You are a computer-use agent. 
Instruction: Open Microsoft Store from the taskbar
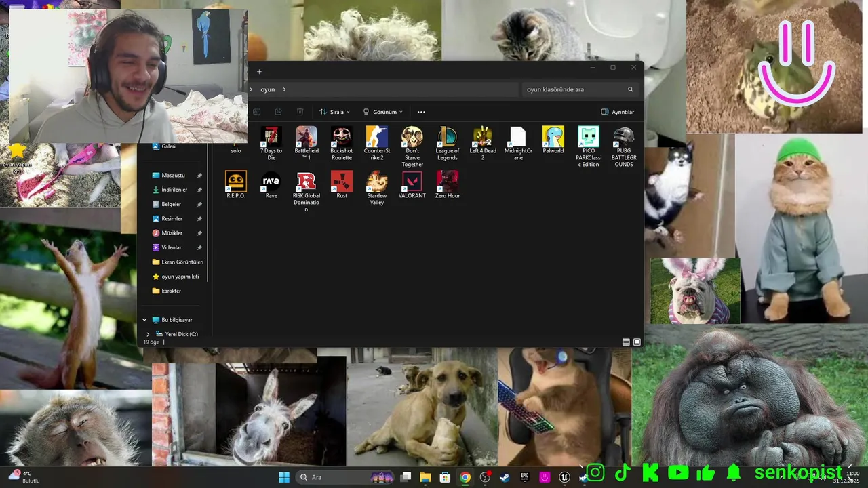(x=445, y=477)
